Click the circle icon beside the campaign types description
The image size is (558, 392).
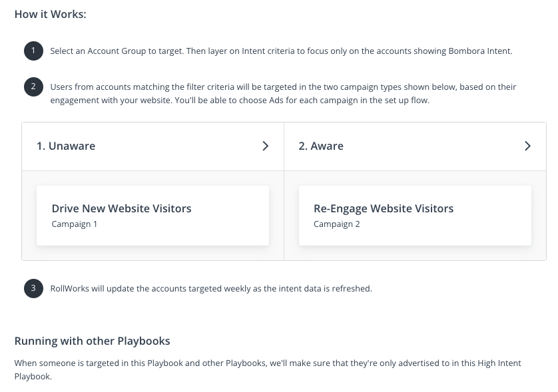pos(33,87)
